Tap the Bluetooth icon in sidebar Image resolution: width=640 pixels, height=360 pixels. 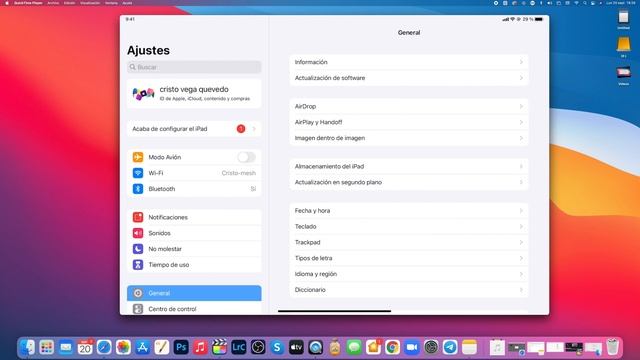[138, 189]
